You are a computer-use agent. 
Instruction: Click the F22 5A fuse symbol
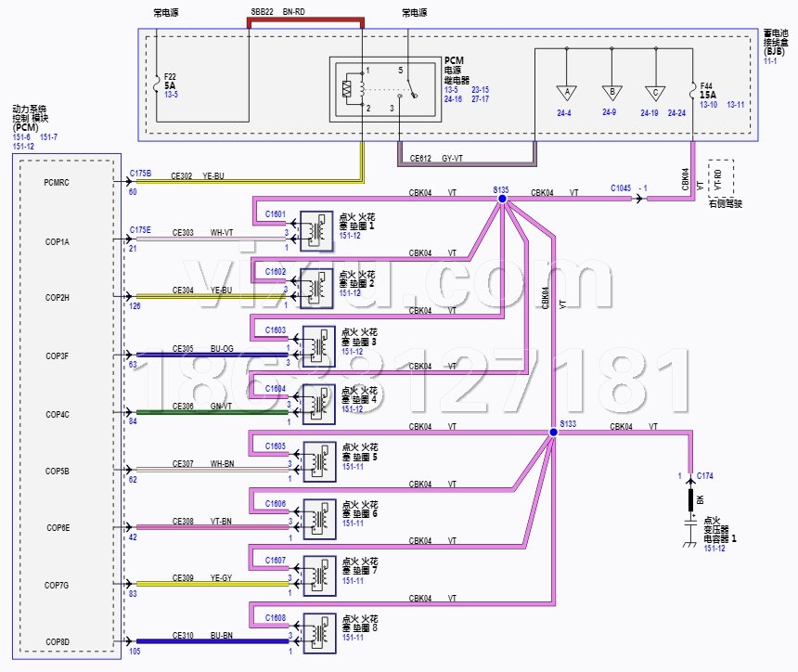coord(158,79)
